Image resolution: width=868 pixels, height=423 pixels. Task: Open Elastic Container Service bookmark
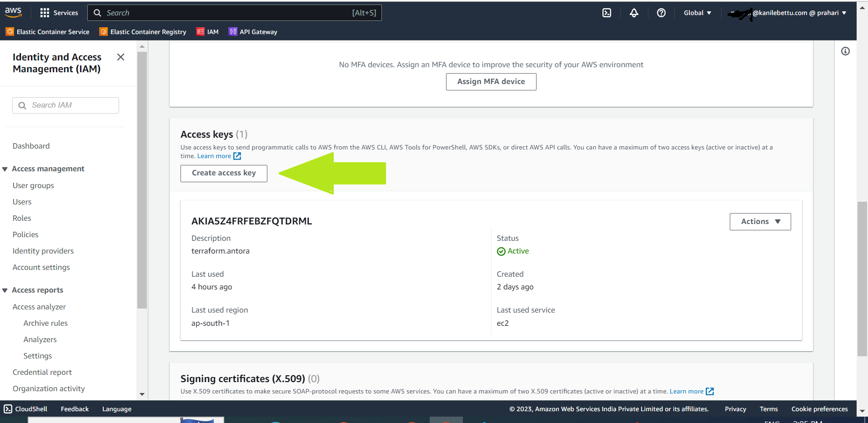(x=48, y=32)
